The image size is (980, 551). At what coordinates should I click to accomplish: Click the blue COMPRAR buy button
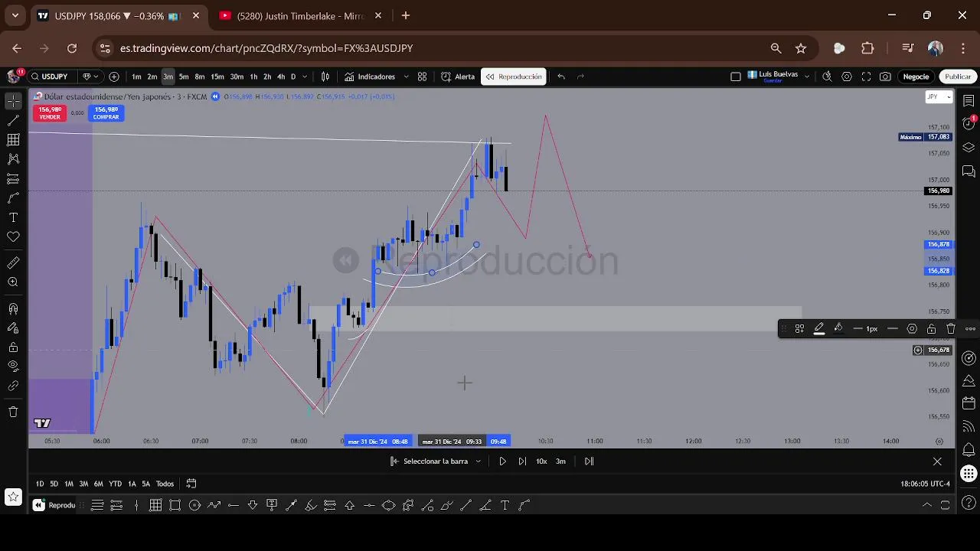[x=106, y=113]
